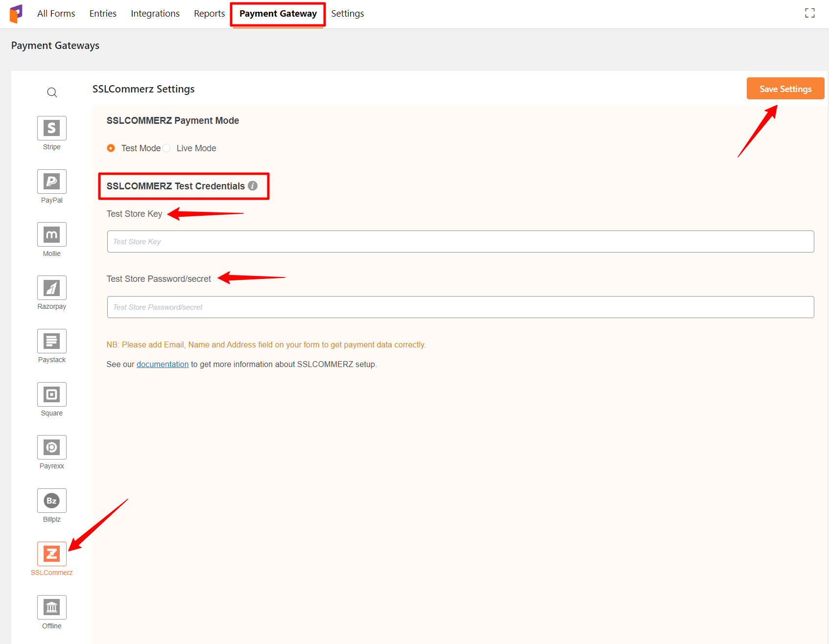Open the SSLCommerz gateway icon
The width and height of the screenshot is (829, 644).
click(52, 554)
